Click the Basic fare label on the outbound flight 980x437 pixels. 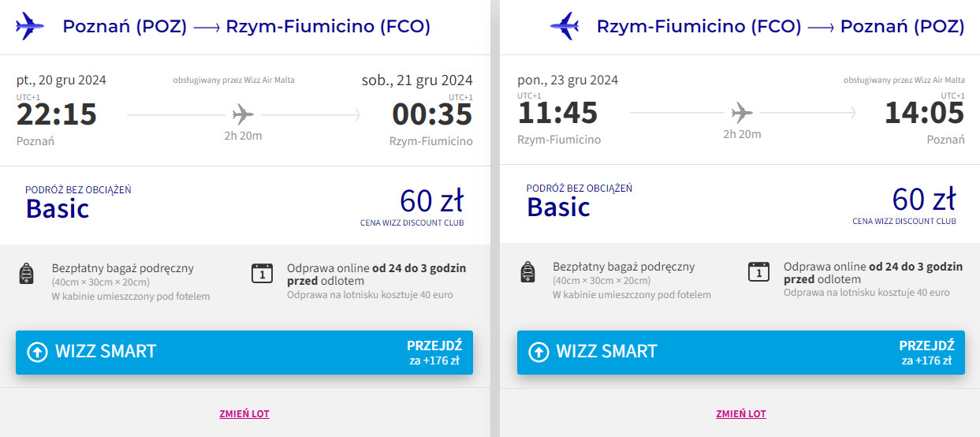pyautogui.click(x=58, y=209)
